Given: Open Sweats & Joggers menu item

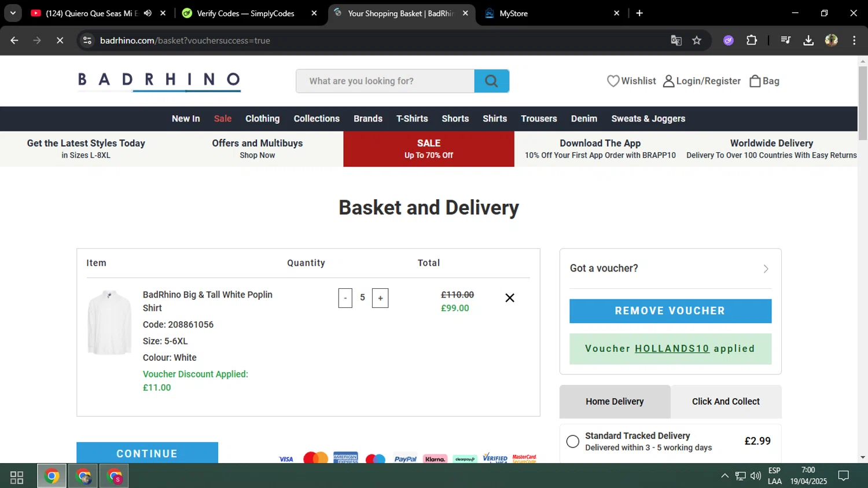Looking at the screenshot, I should (x=648, y=119).
